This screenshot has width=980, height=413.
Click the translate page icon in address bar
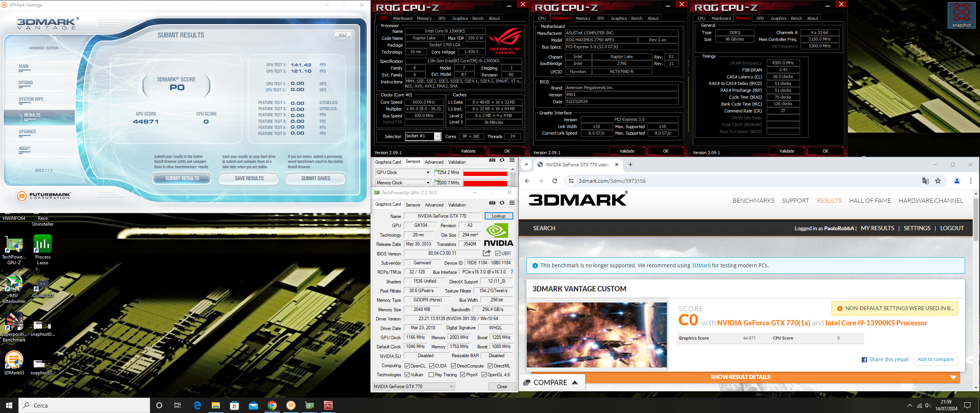[926, 181]
